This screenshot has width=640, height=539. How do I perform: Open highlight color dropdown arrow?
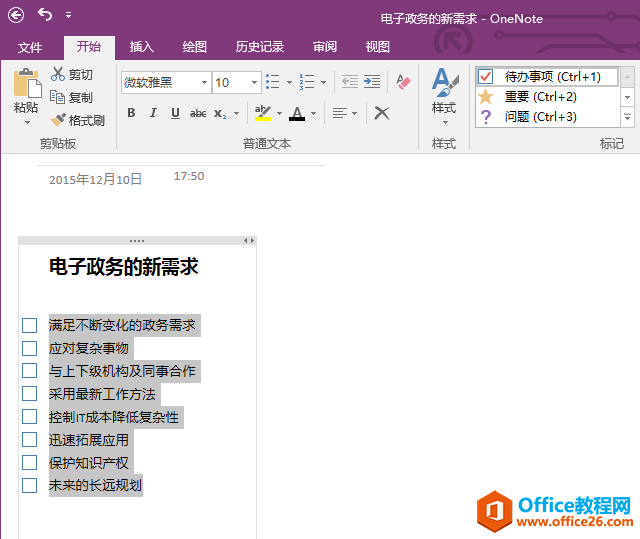(x=280, y=113)
